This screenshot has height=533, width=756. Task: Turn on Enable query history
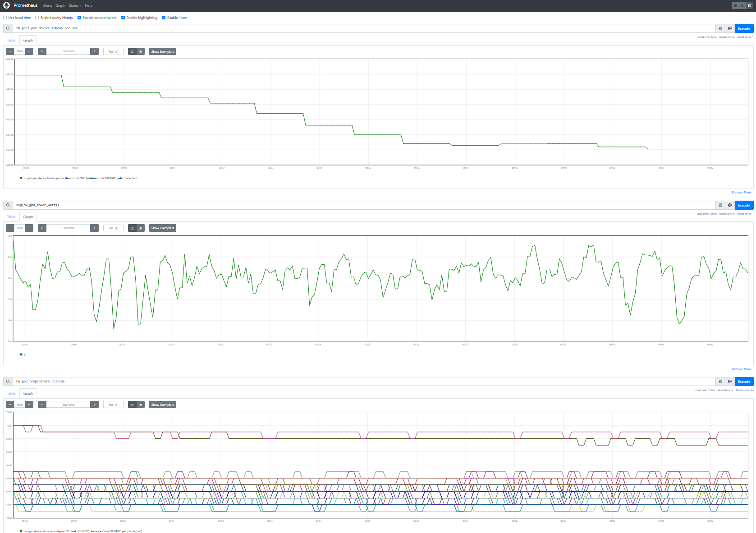37,18
